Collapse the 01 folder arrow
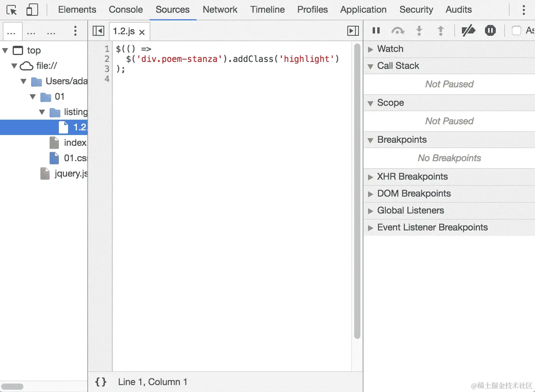The height and width of the screenshot is (392, 535). [33, 97]
